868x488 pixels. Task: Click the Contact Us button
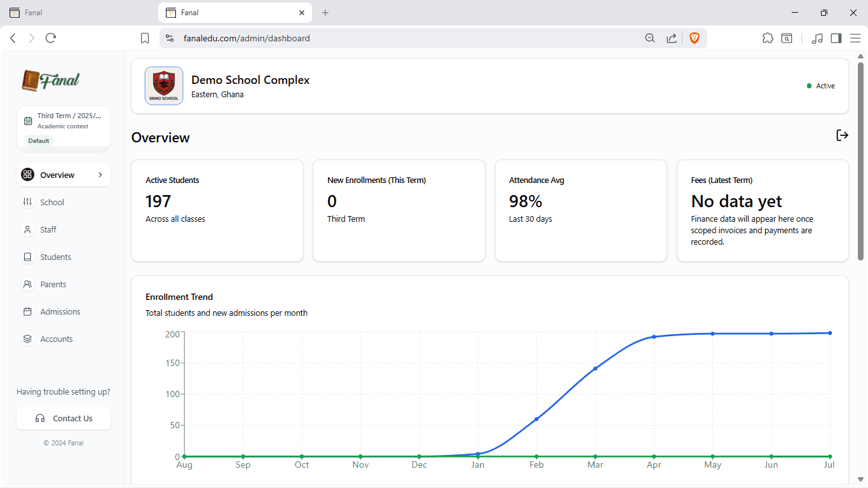tap(64, 418)
